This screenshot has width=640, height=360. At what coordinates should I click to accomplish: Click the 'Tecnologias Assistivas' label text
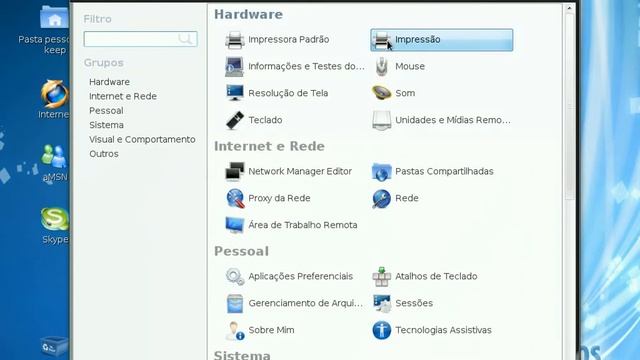(443, 330)
